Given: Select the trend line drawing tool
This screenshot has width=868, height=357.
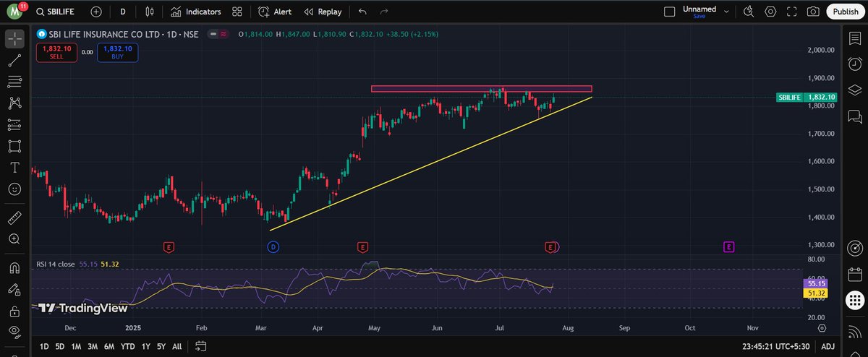Looking at the screenshot, I should (x=14, y=61).
